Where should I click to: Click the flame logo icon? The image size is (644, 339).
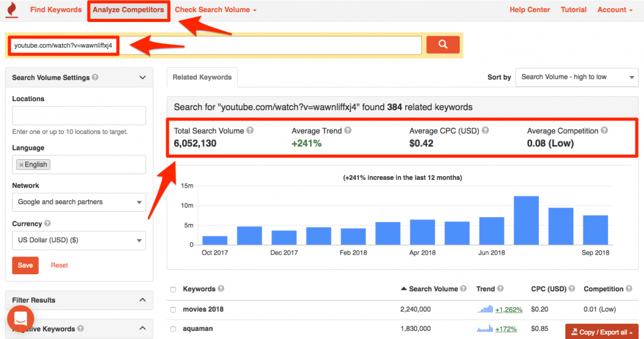coord(11,9)
